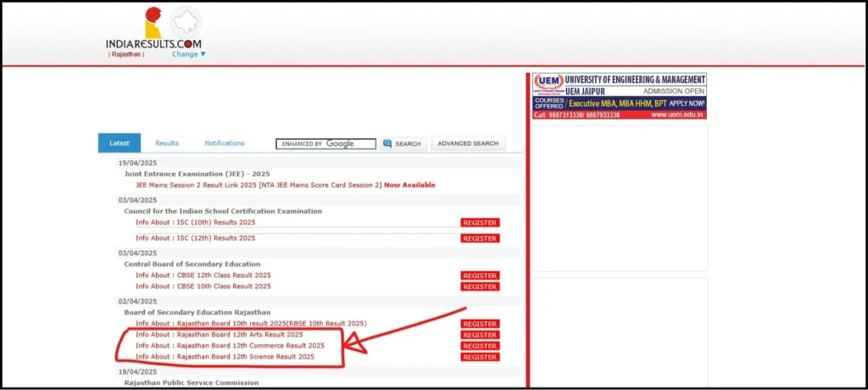Register for Rajasthan Board 12th Commerce Result

480,346
